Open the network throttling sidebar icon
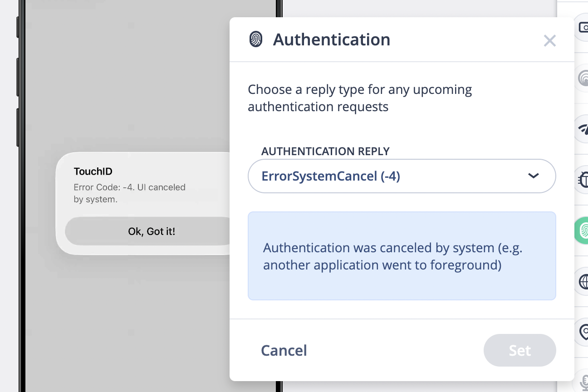The width and height of the screenshot is (588, 392). (x=582, y=129)
